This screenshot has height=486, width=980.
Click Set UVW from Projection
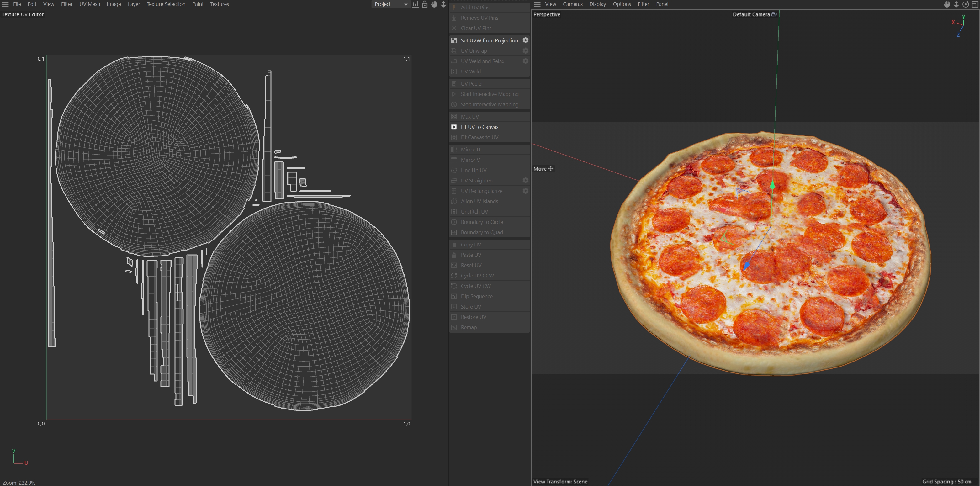(x=489, y=40)
